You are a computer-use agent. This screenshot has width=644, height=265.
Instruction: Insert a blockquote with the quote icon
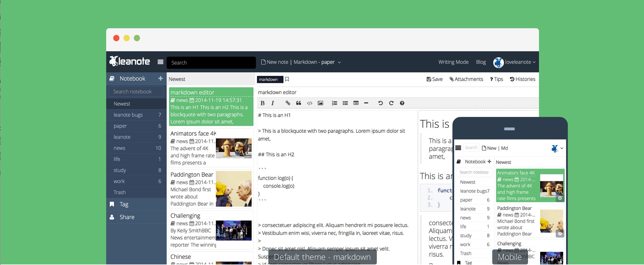[299, 103]
